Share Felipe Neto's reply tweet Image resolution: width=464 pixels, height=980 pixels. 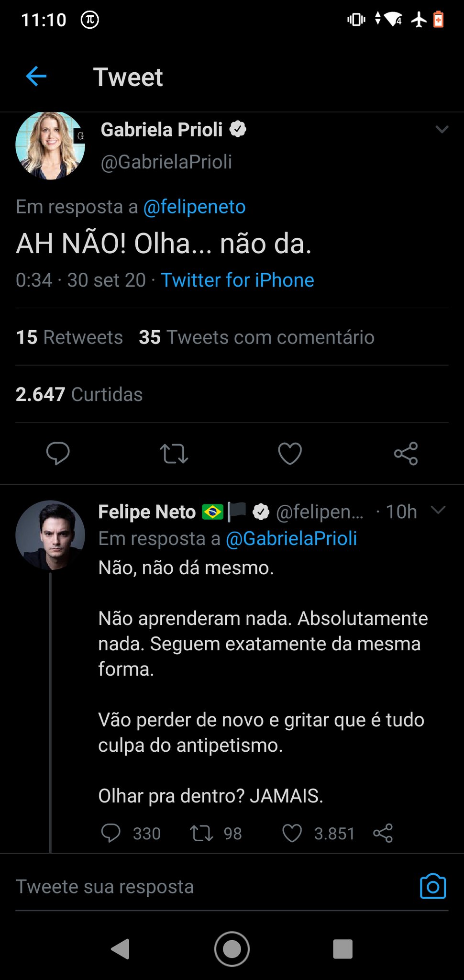point(383,833)
